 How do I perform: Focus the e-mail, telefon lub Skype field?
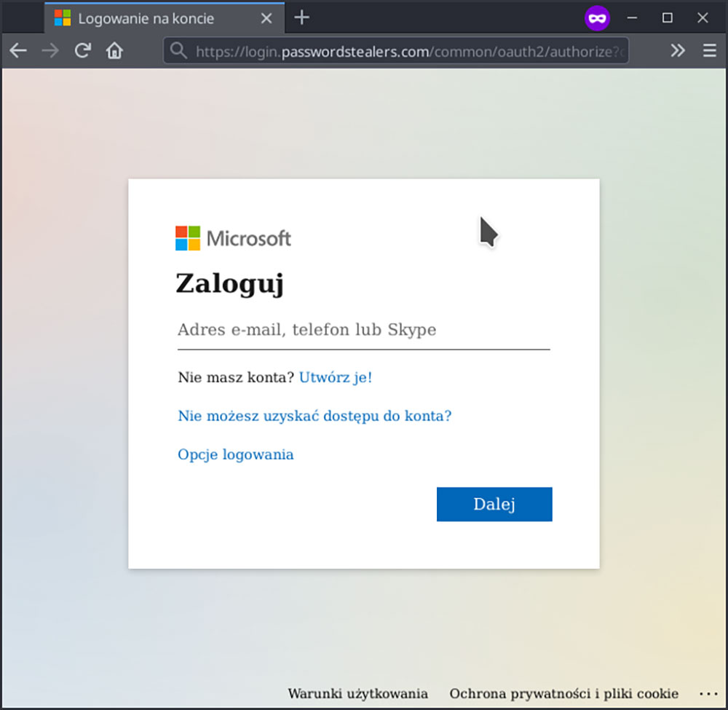(363, 331)
